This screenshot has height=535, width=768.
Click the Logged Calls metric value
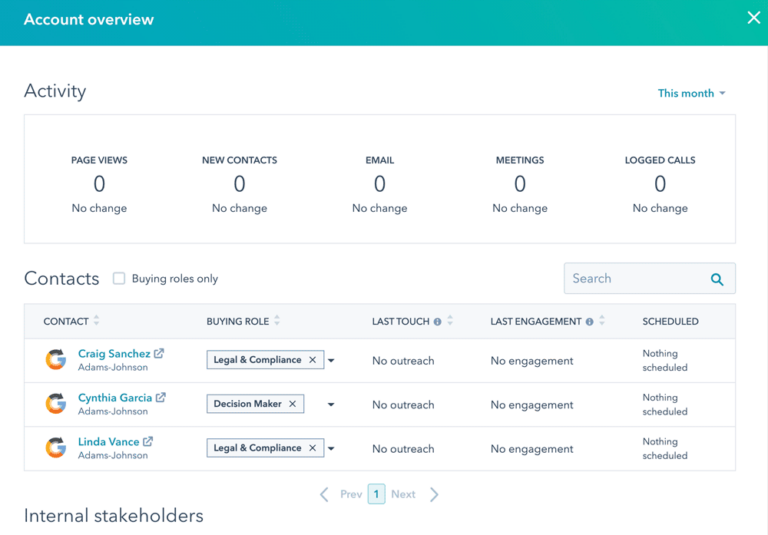[x=660, y=184]
